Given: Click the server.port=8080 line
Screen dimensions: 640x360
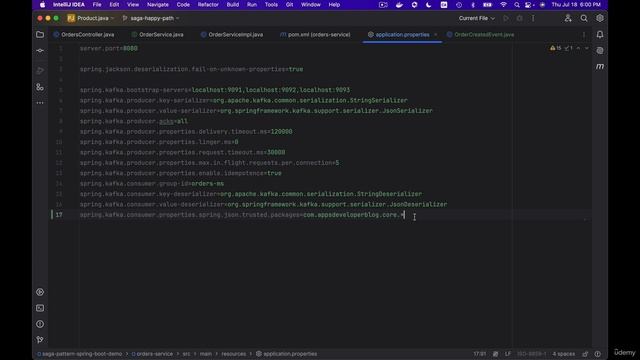Looking at the screenshot, I should click(109, 49).
